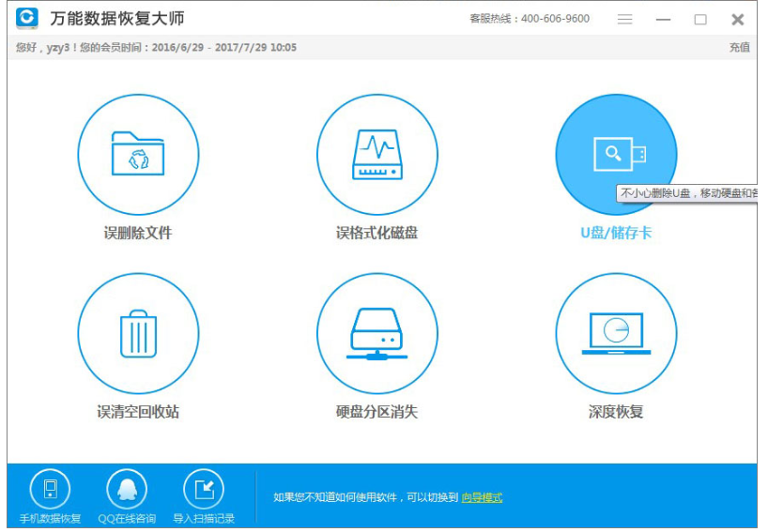Viewport: 768px width, 532px height.
Task: Click the 充值 recharge link
Action: (x=739, y=47)
